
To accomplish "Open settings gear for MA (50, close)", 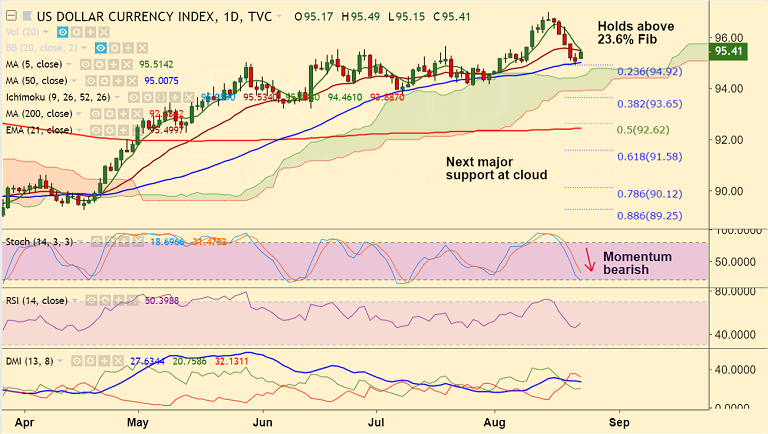I will click(x=104, y=80).
